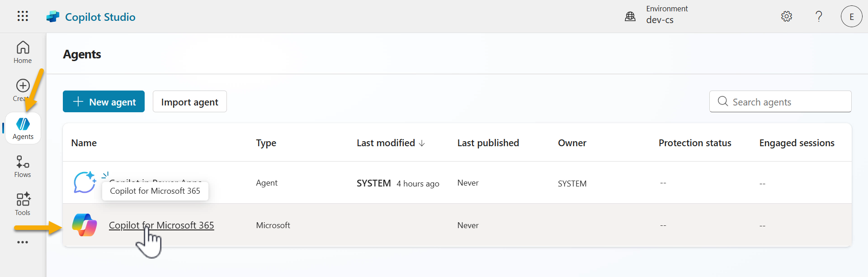Click the 'Microsoft' type cell
This screenshot has height=277, width=868.
point(273,225)
